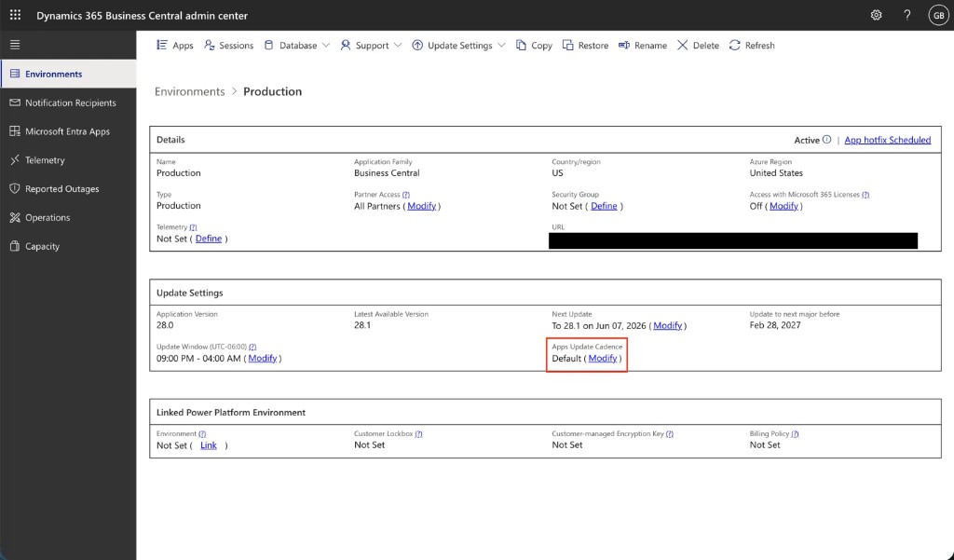Click help (?) next to Telemetry label
The image size is (954, 560).
point(193,227)
